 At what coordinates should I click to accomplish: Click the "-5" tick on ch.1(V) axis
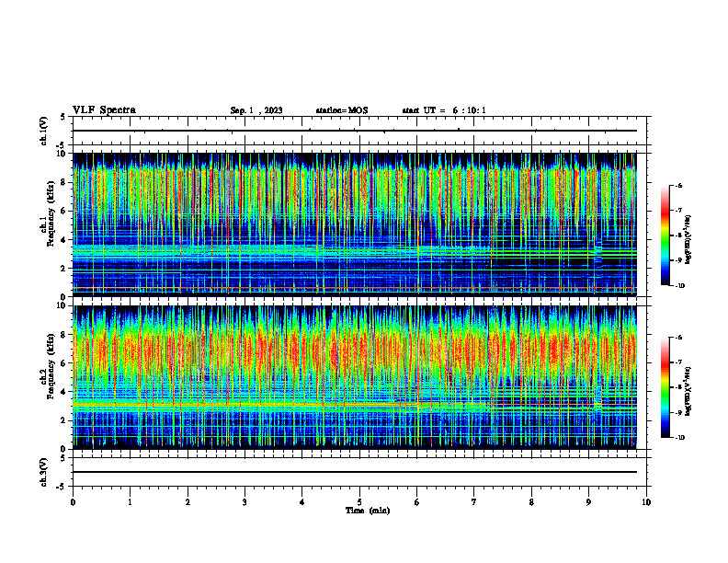62,145
